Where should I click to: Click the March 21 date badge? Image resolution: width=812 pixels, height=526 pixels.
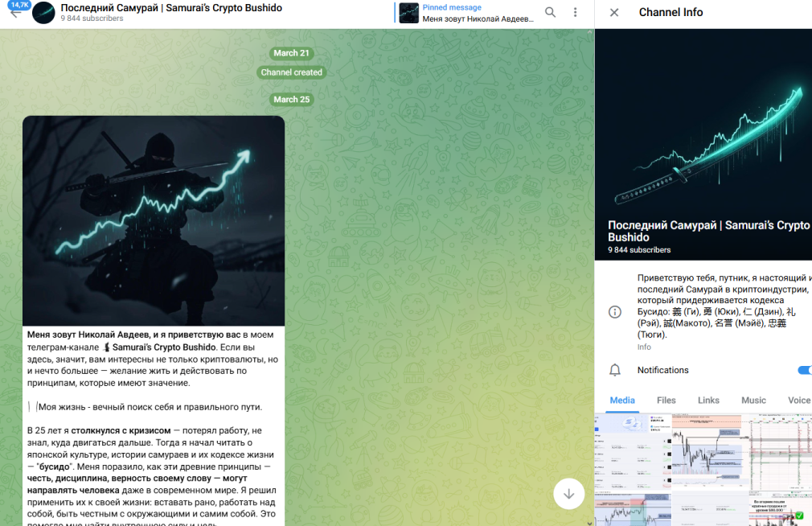291,53
